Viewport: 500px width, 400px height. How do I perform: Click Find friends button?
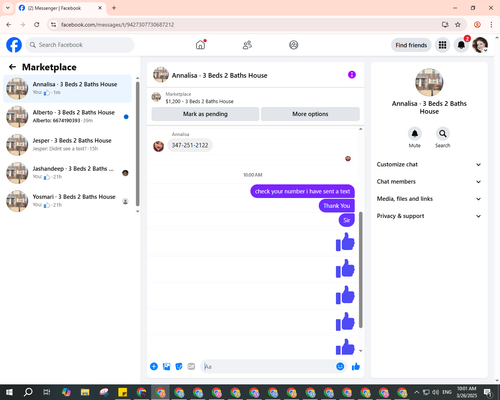[411, 45]
